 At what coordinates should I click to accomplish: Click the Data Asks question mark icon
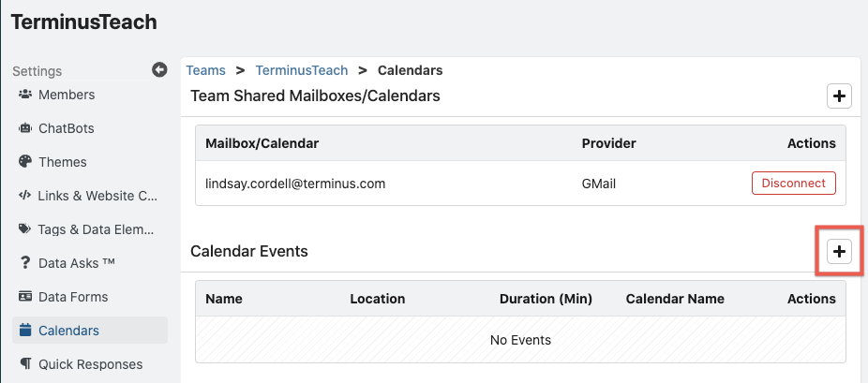tap(25, 263)
